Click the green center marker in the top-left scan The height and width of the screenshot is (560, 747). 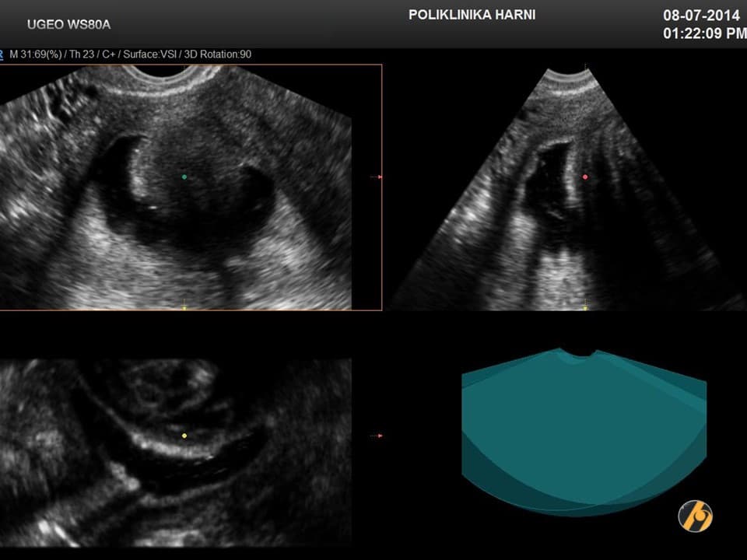(184, 177)
